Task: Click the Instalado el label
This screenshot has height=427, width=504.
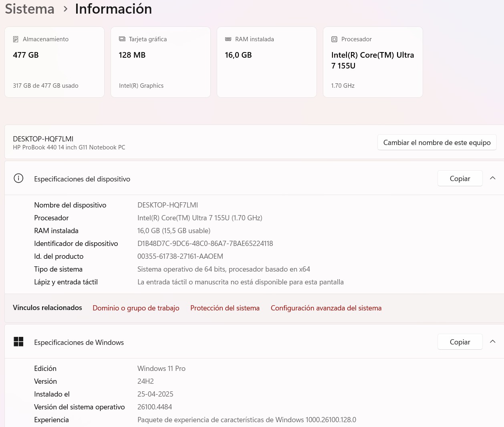Action: (52, 394)
